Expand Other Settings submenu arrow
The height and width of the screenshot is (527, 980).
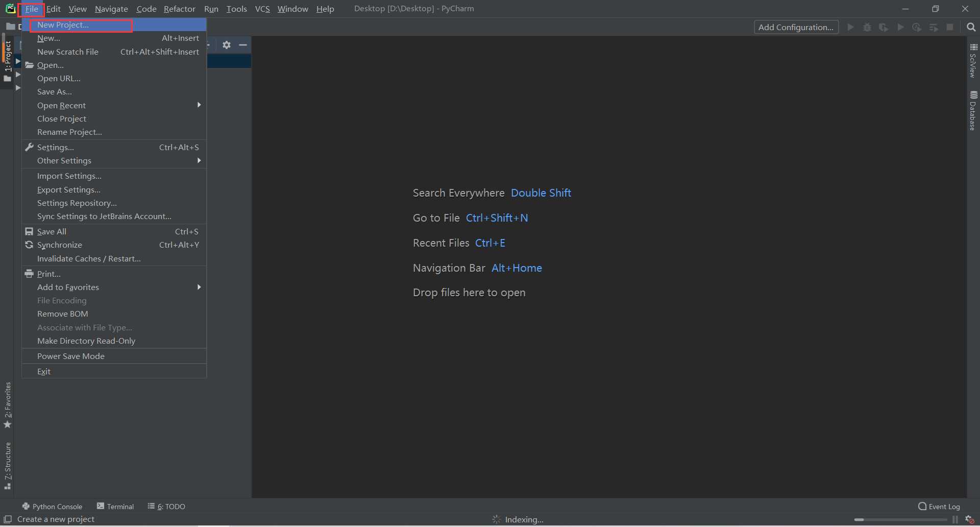[199, 160]
